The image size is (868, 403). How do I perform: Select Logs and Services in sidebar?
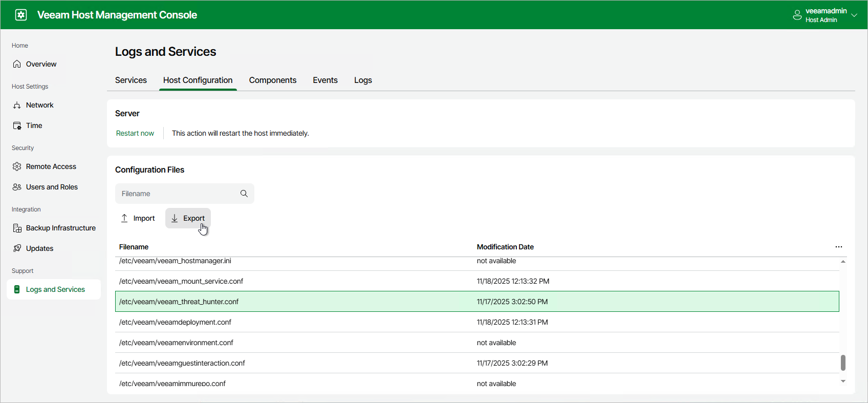click(54, 289)
